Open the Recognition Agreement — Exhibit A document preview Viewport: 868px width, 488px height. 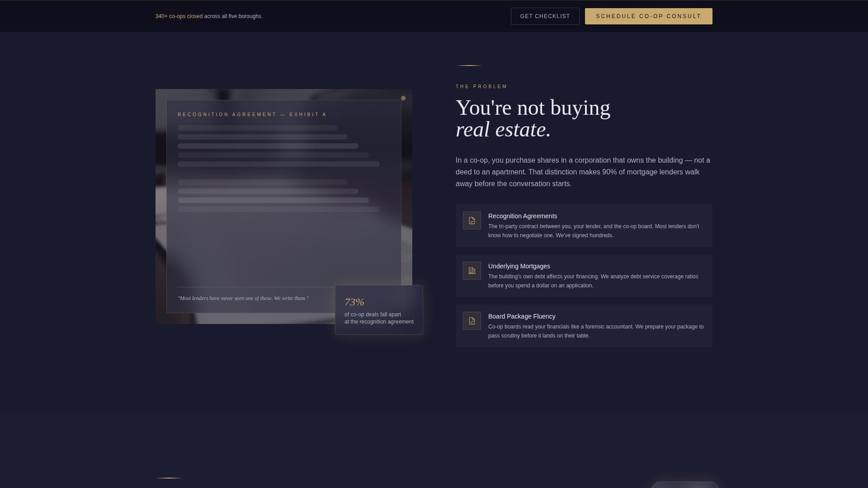point(283,206)
